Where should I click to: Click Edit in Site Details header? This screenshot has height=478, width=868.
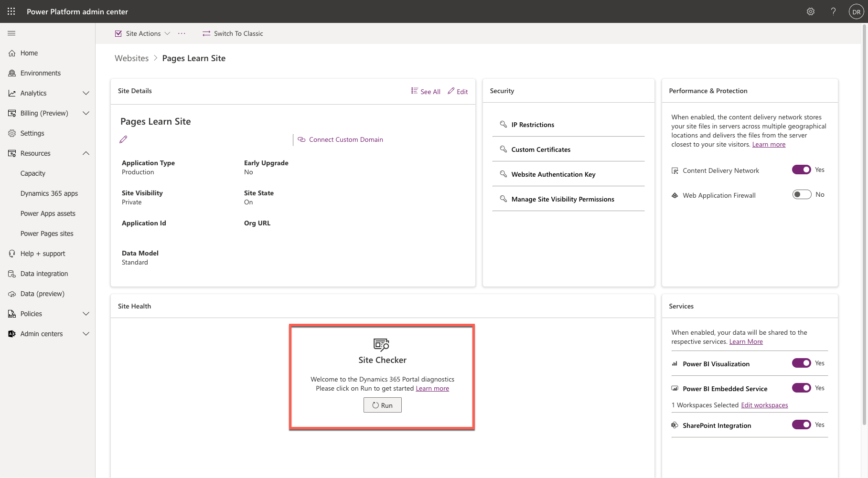[458, 91]
